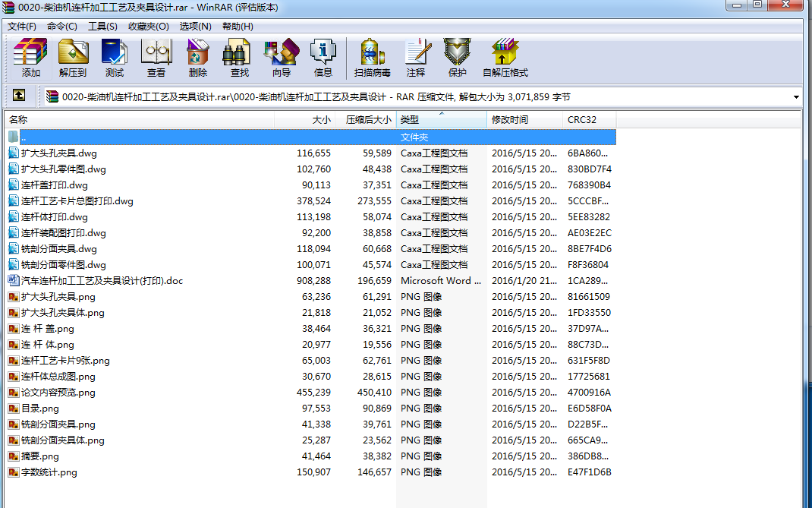The height and width of the screenshot is (508, 812).
Task: Open the 工具(S) menu
Action: [102, 27]
